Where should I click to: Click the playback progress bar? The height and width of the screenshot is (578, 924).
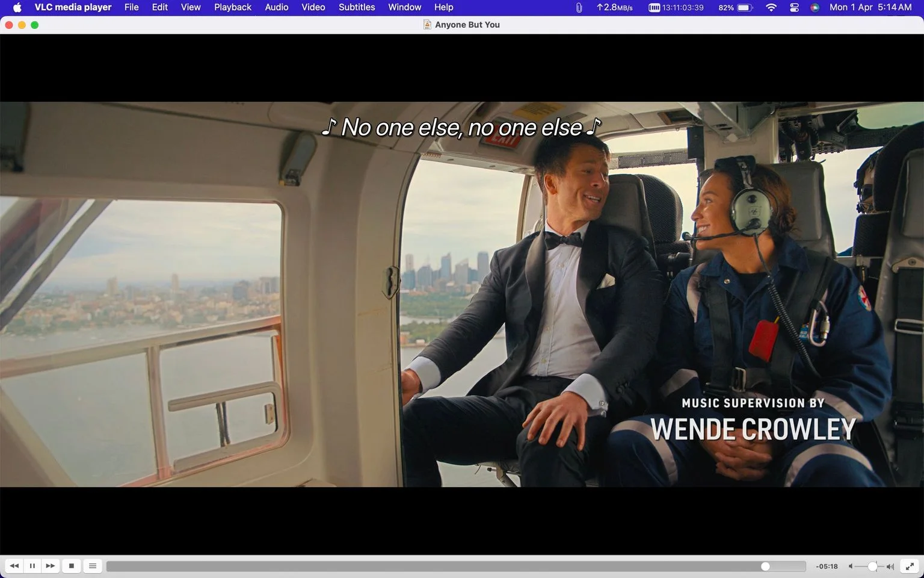456,567
